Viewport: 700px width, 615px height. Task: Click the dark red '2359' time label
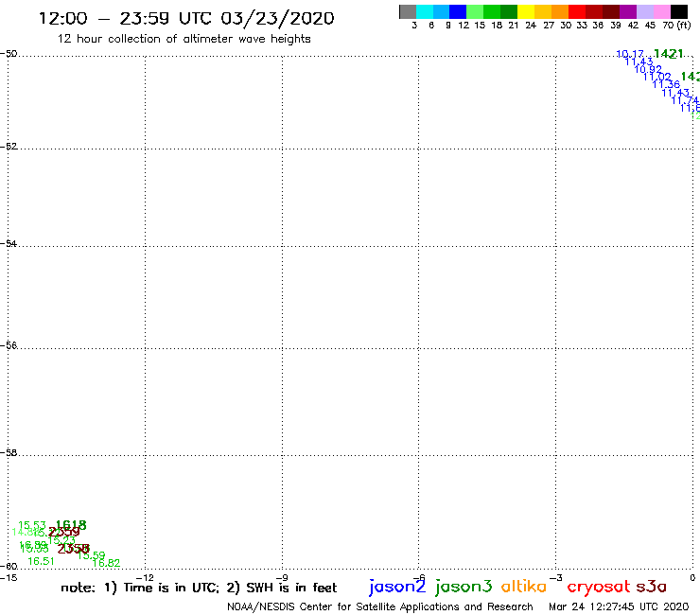pos(63,533)
